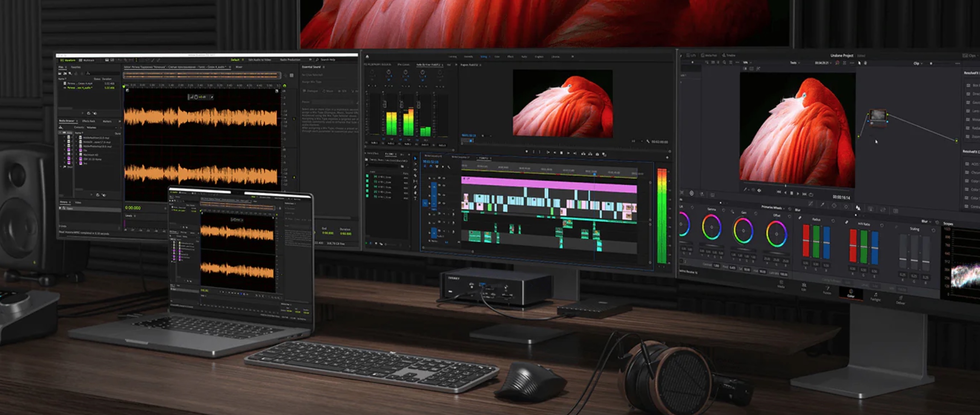Open Edit Audio to Video workspace
Image resolution: width=980 pixels, height=415 pixels.
click(260, 60)
